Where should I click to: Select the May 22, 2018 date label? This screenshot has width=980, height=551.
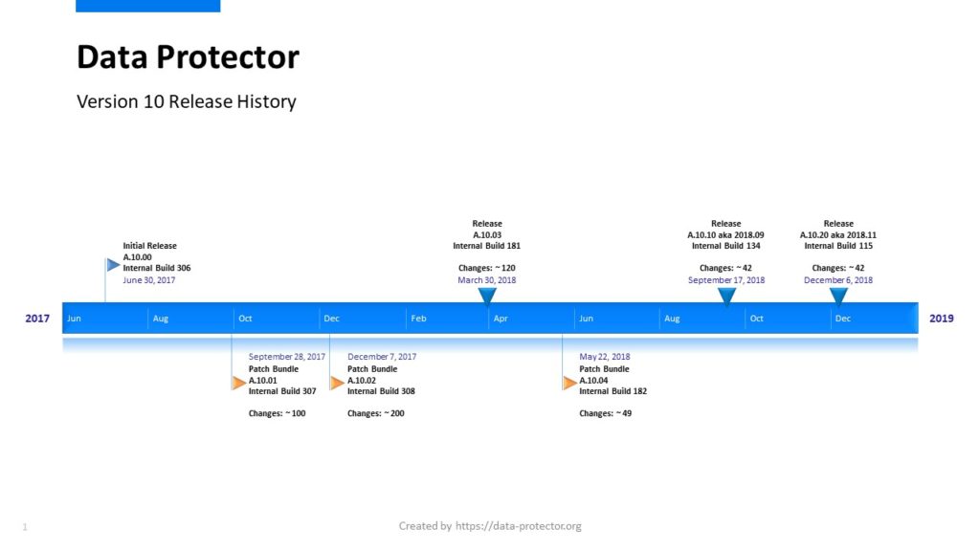coord(605,357)
